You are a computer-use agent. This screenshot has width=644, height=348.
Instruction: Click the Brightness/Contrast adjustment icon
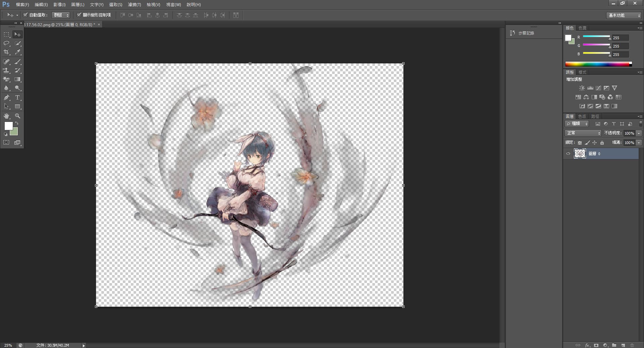tap(582, 88)
